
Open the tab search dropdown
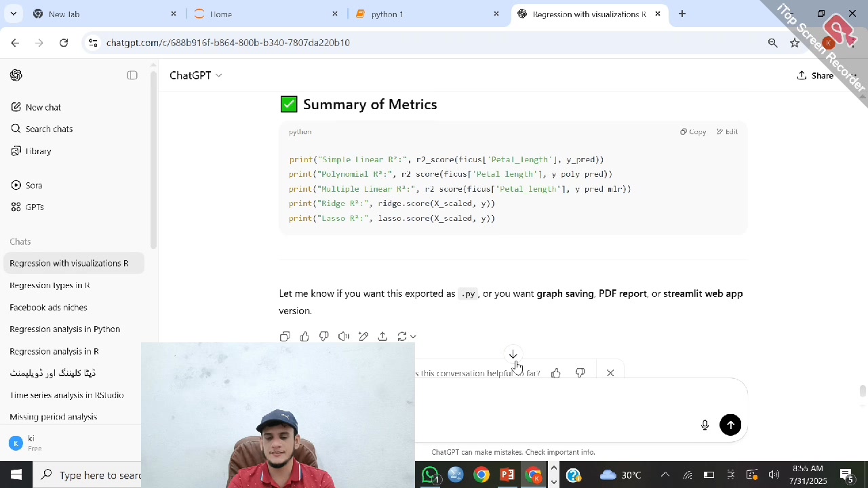pyautogui.click(x=14, y=14)
